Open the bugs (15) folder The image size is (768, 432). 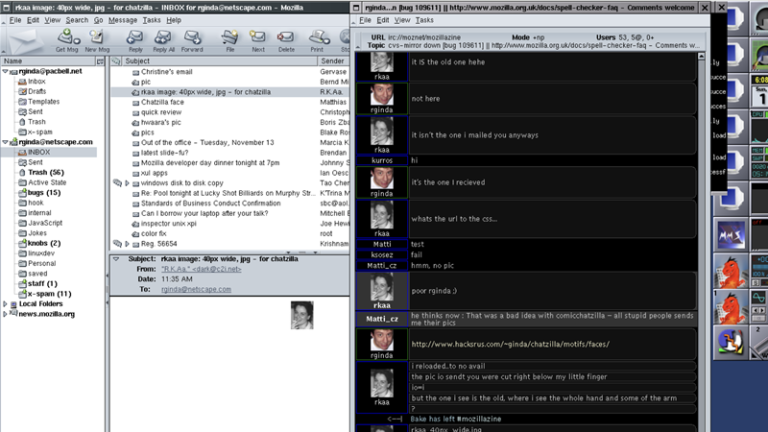[x=44, y=192]
